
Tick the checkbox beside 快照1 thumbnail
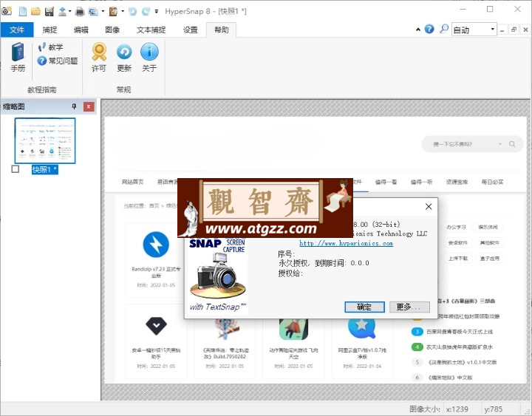16,168
